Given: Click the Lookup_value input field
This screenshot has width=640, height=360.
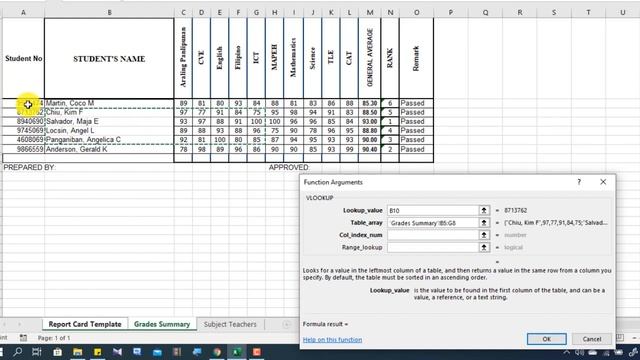Looking at the screenshot, I should [x=433, y=211].
